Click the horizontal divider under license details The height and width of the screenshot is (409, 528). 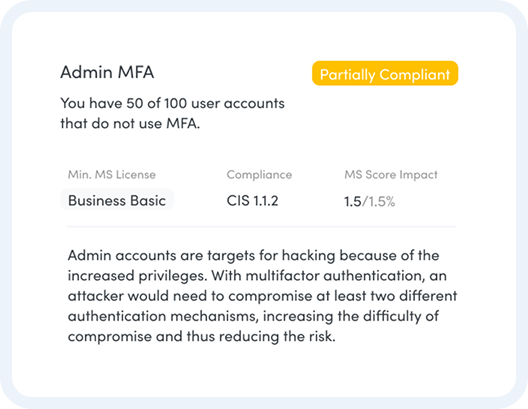coord(261,227)
